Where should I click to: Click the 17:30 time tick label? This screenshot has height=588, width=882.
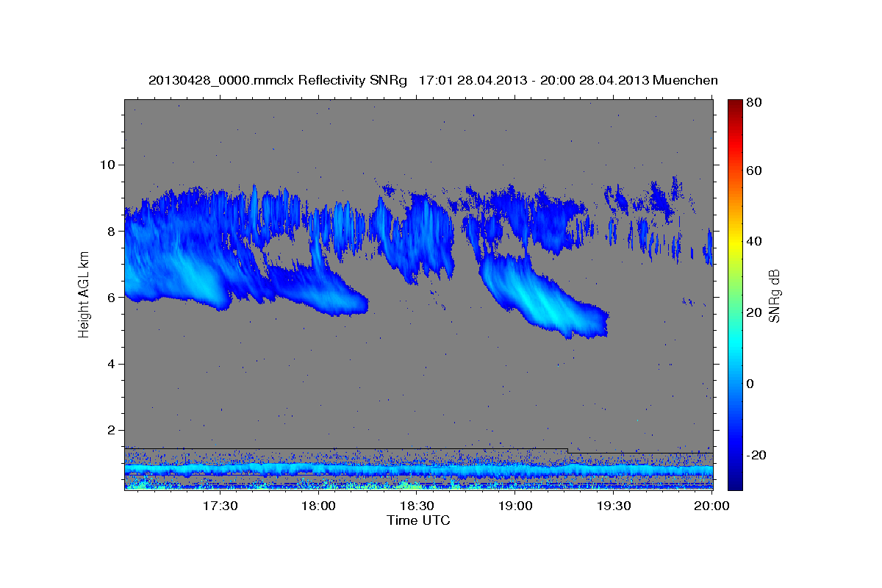click(220, 506)
